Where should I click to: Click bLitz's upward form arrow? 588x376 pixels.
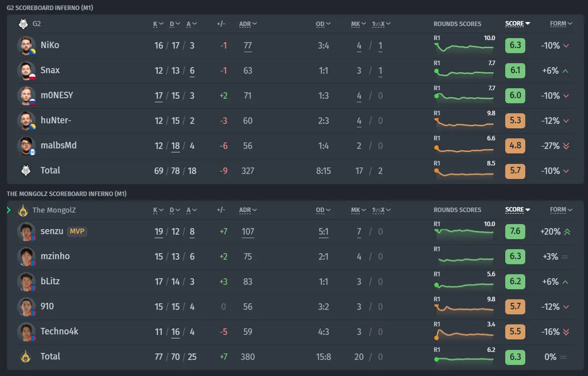coord(565,282)
